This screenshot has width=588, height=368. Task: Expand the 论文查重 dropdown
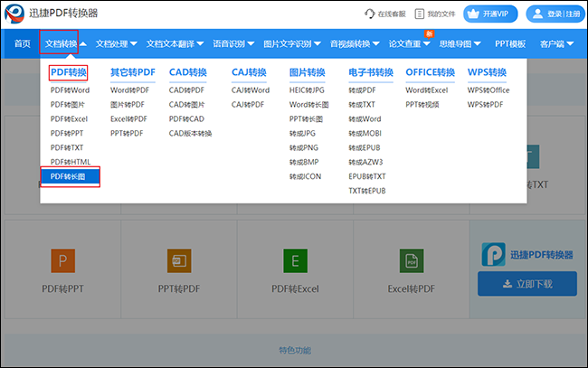coord(410,43)
